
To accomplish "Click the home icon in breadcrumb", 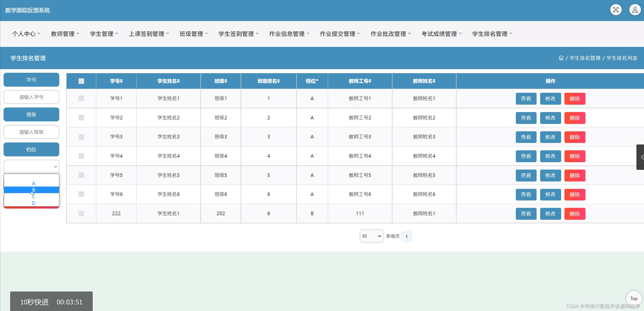I will click(561, 58).
